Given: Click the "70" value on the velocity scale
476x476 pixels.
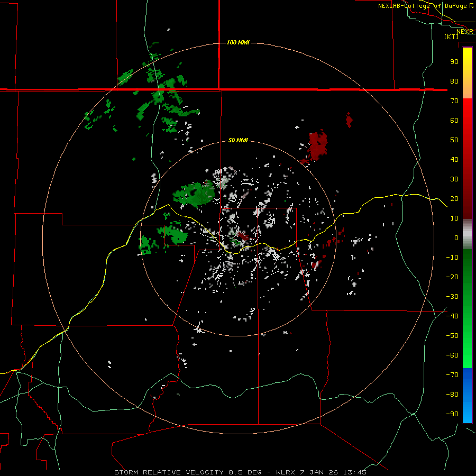Looking at the screenshot, I should coord(454,101).
